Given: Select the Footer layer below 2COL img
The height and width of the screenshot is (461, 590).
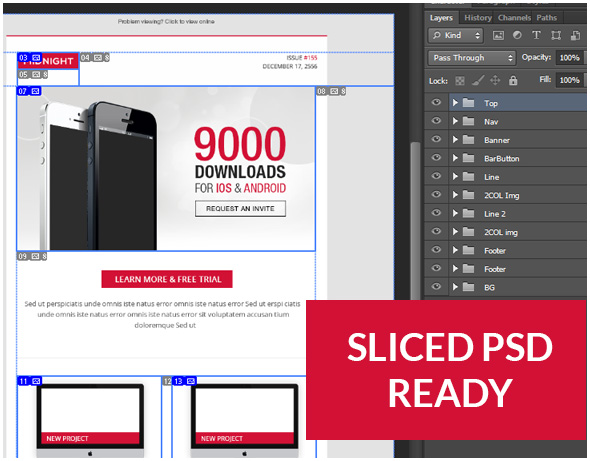Looking at the screenshot, I should [x=518, y=250].
